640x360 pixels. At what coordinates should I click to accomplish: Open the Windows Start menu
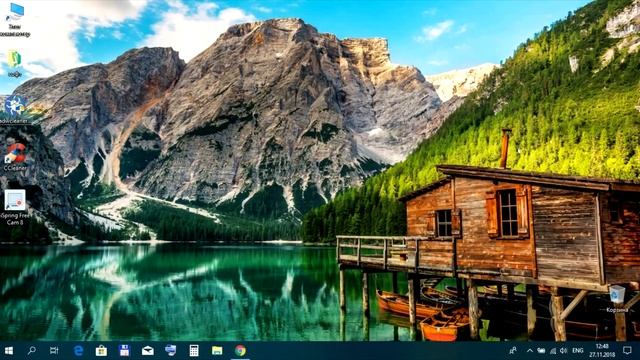coord(9,351)
